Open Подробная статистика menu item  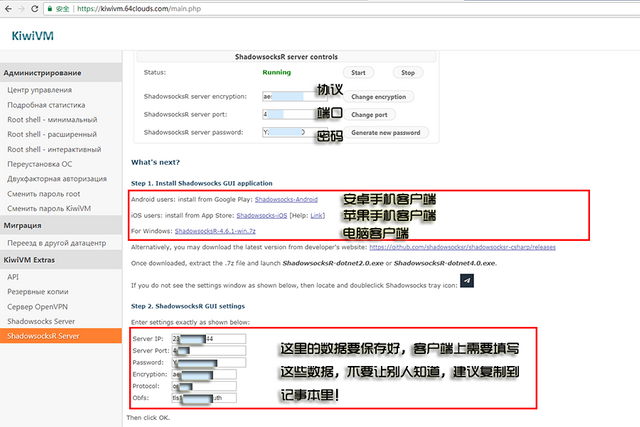pyautogui.click(x=46, y=105)
